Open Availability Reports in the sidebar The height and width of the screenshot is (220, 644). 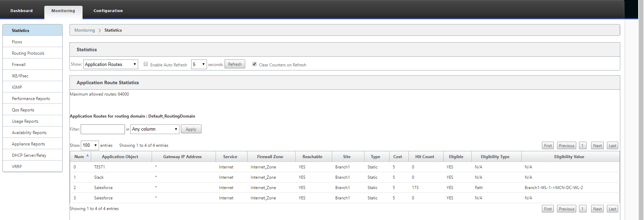point(32,132)
